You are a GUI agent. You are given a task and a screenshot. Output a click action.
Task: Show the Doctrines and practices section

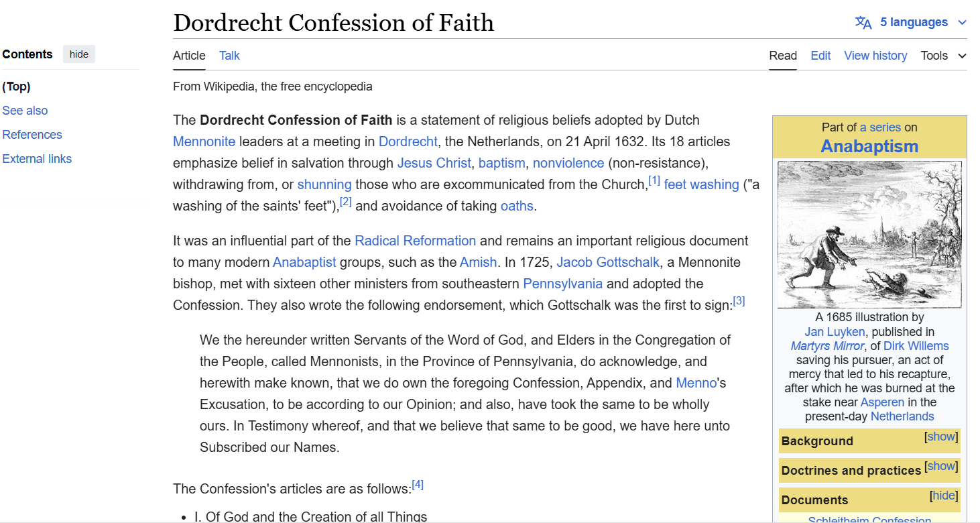[941, 466]
